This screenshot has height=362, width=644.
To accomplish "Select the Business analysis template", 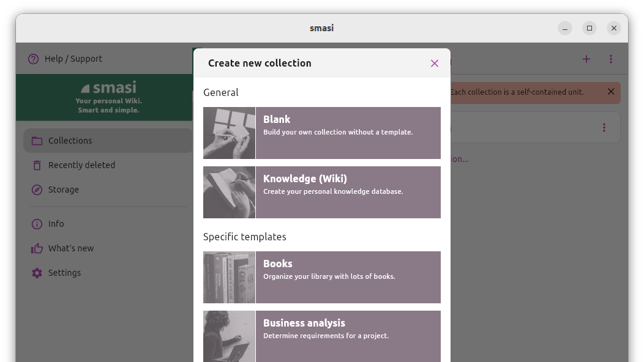I will point(322,336).
